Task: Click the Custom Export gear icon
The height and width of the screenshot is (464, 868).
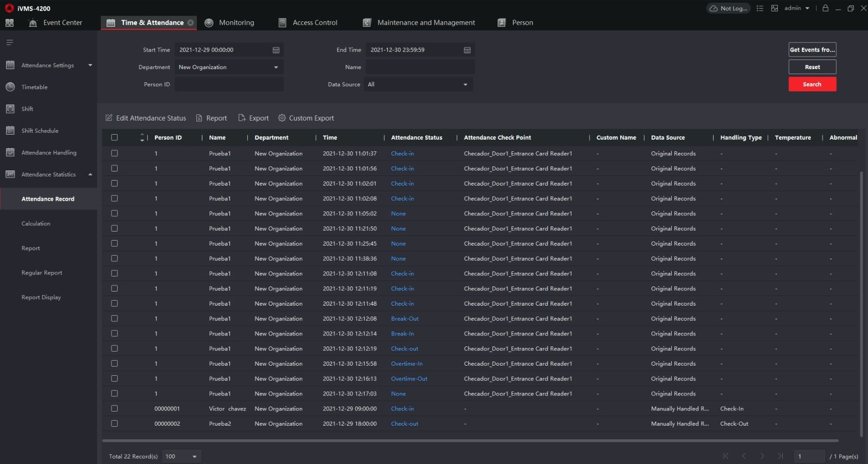Action: tap(282, 118)
